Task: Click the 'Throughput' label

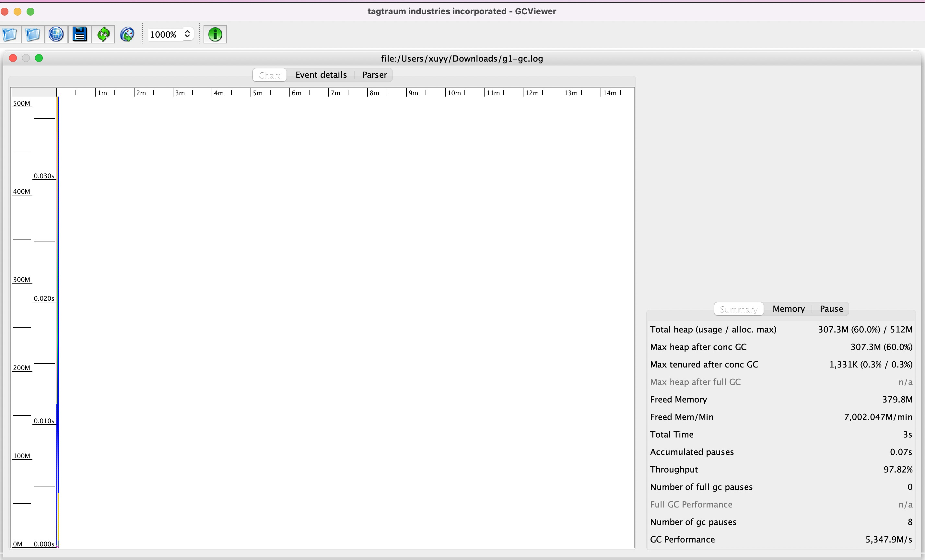Action: click(674, 470)
